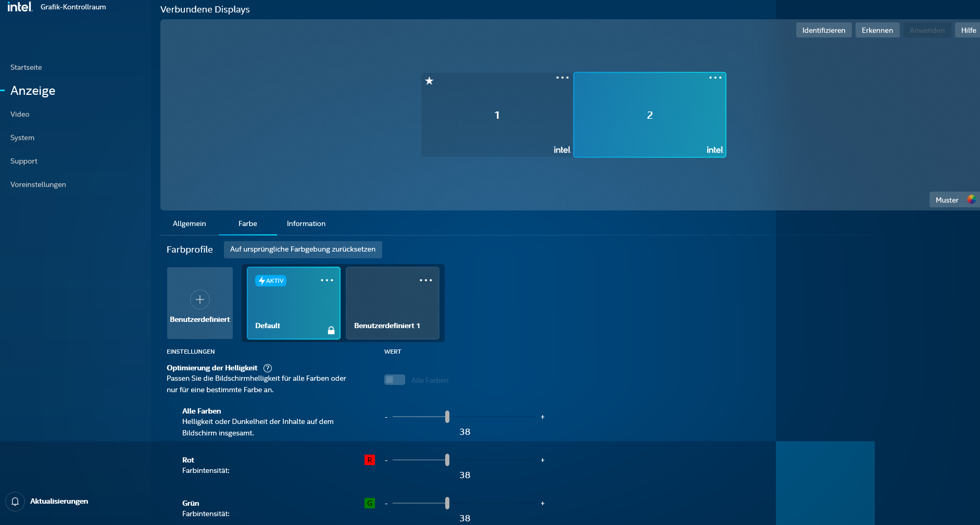Increase Alle Farben brightness with plus
The image size is (980, 525).
coord(543,417)
